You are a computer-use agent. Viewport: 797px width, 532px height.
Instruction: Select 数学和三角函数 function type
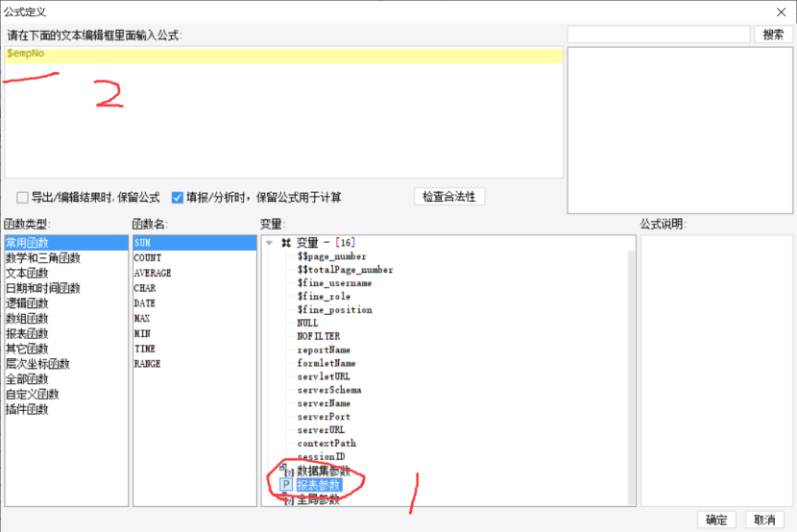[66, 258]
